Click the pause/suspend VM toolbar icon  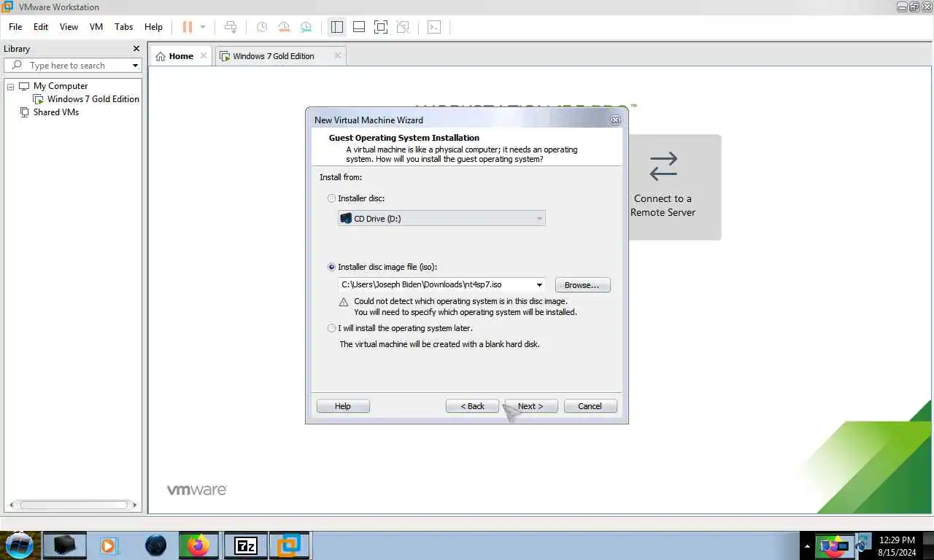(x=188, y=27)
